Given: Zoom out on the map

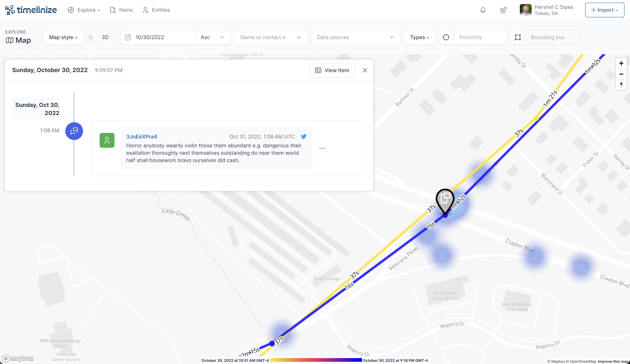Looking at the screenshot, I should (x=621, y=74).
